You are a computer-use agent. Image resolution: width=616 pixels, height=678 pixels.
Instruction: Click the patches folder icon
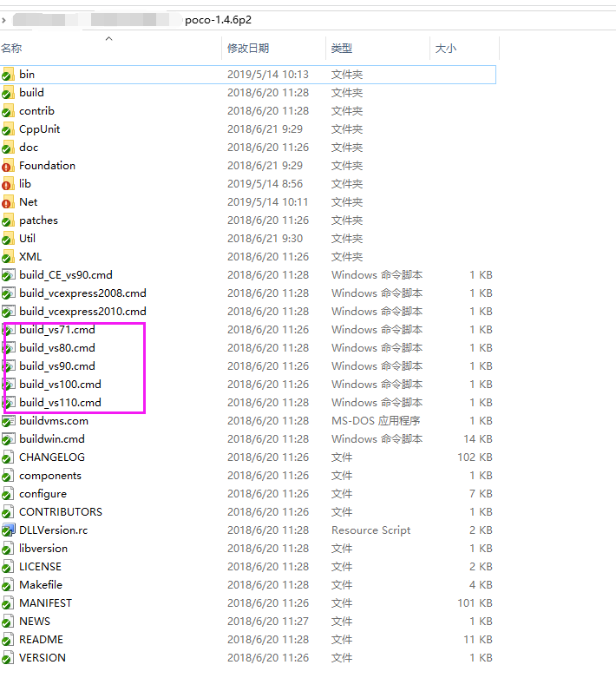8,221
